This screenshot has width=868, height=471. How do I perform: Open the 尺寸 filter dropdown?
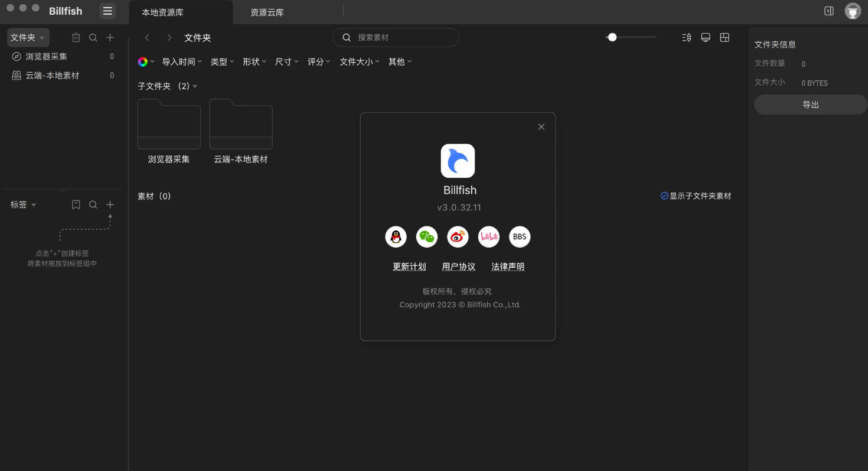pyautogui.click(x=287, y=61)
